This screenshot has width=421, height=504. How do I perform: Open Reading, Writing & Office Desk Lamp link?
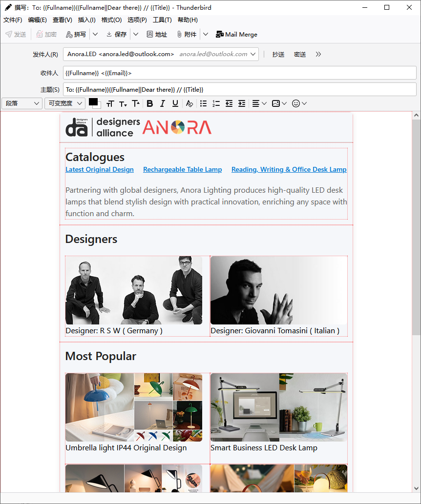(x=289, y=169)
